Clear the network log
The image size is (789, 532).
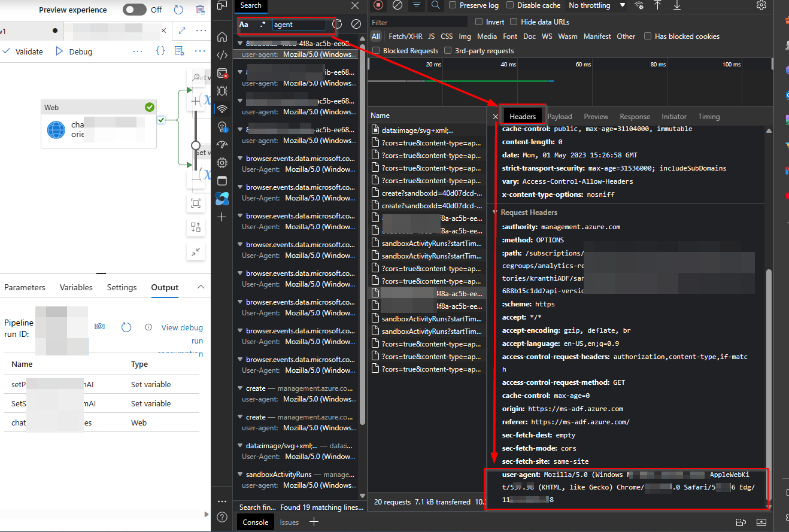click(x=397, y=5)
